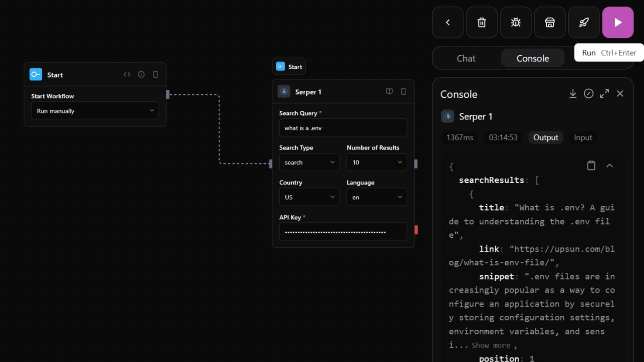This screenshot has width=644, height=362.
Task: Click the code icon on the Start node
Action: [x=127, y=74]
